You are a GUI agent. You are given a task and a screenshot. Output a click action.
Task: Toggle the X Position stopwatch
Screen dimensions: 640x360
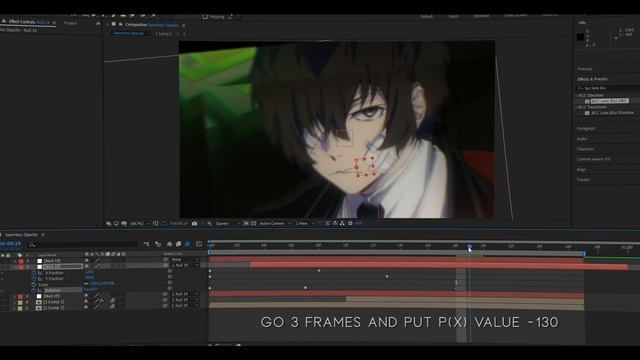pyautogui.click(x=34, y=273)
